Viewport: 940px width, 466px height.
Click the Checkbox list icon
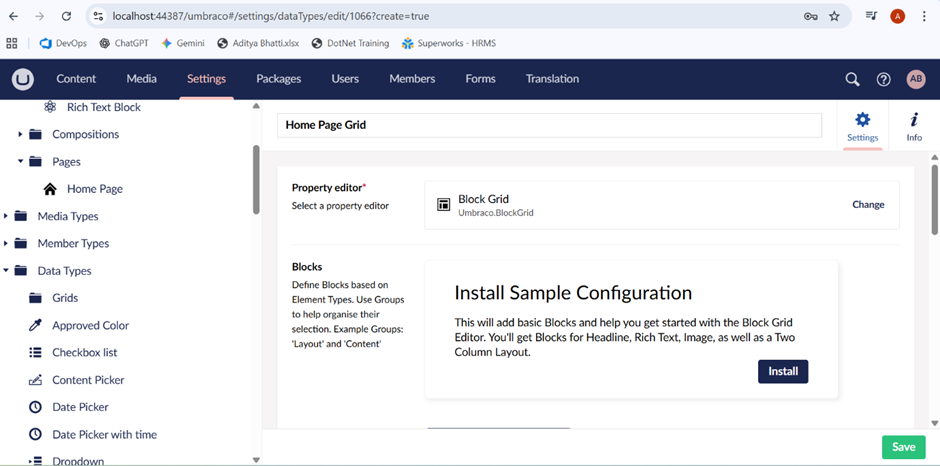pos(35,352)
